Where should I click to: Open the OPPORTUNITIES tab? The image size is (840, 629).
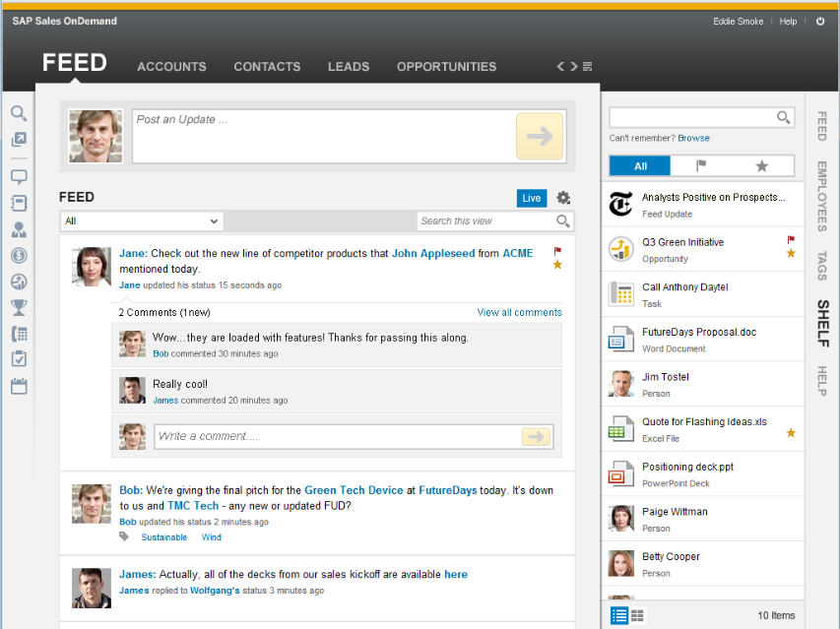coord(446,67)
